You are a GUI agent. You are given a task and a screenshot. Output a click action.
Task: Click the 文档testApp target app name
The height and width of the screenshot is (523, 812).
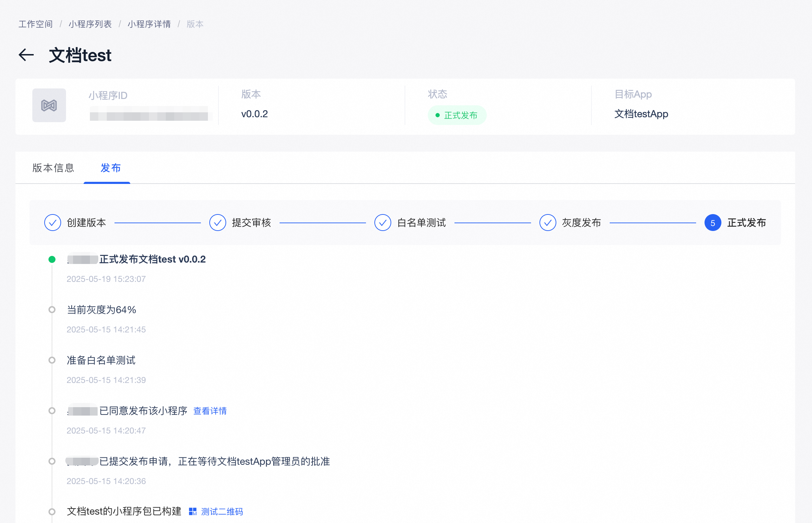pos(641,114)
